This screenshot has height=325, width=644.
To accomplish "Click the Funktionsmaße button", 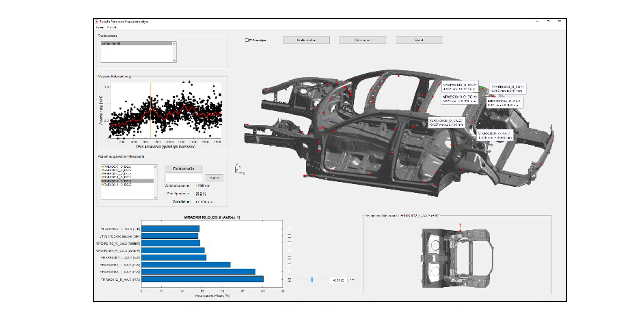I will coord(184,168).
